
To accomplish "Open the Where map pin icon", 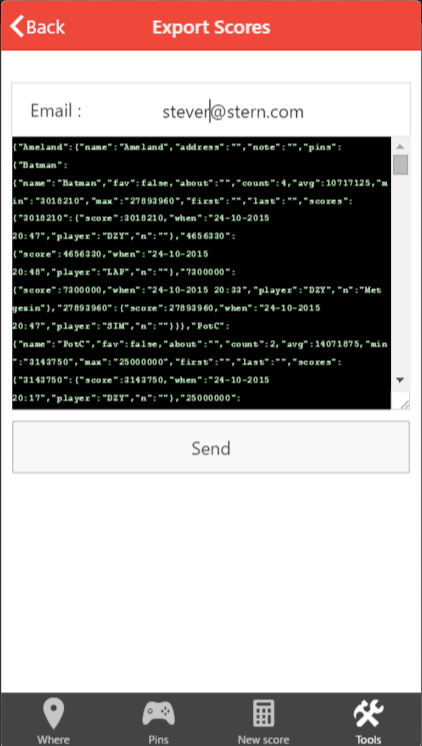I will pos(53,714).
